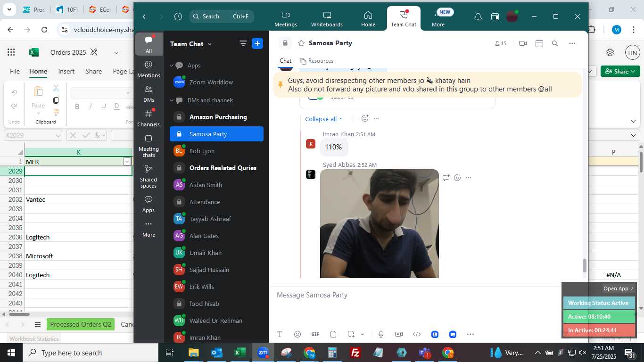The height and width of the screenshot is (362, 644).
Task: Open the emoji picker
Action: (x=297, y=334)
